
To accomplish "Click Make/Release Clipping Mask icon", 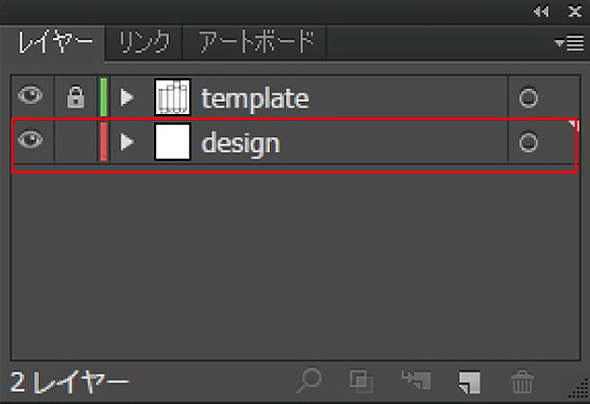I will [x=361, y=381].
